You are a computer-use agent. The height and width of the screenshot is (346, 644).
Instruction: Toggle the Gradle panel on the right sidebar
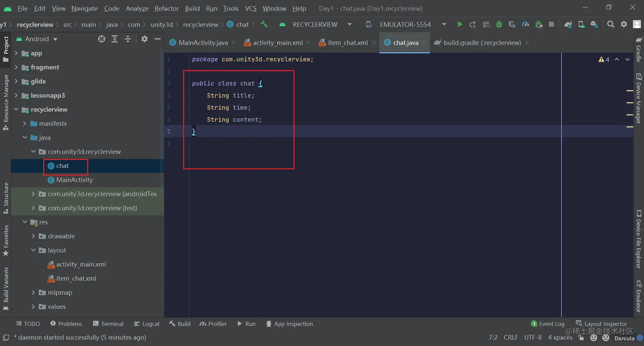[638, 49]
